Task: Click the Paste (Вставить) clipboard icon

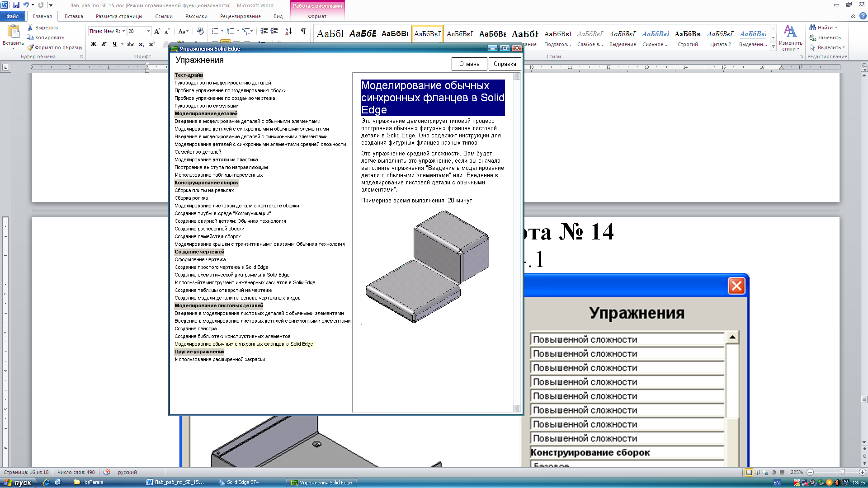Action: point(14,31)
